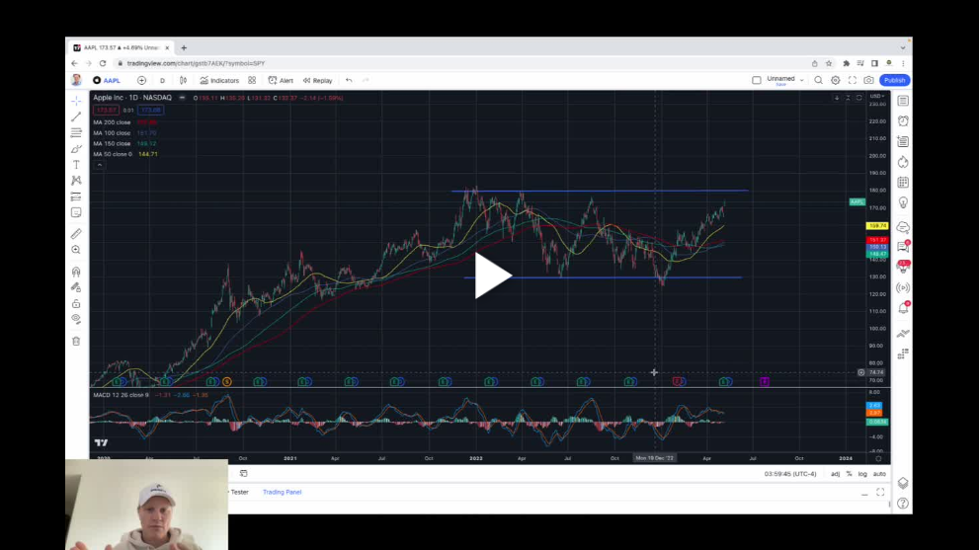The image size is (980, 550).
Task: Choose the chart layout grid setup
Action: tap(757, 80)
